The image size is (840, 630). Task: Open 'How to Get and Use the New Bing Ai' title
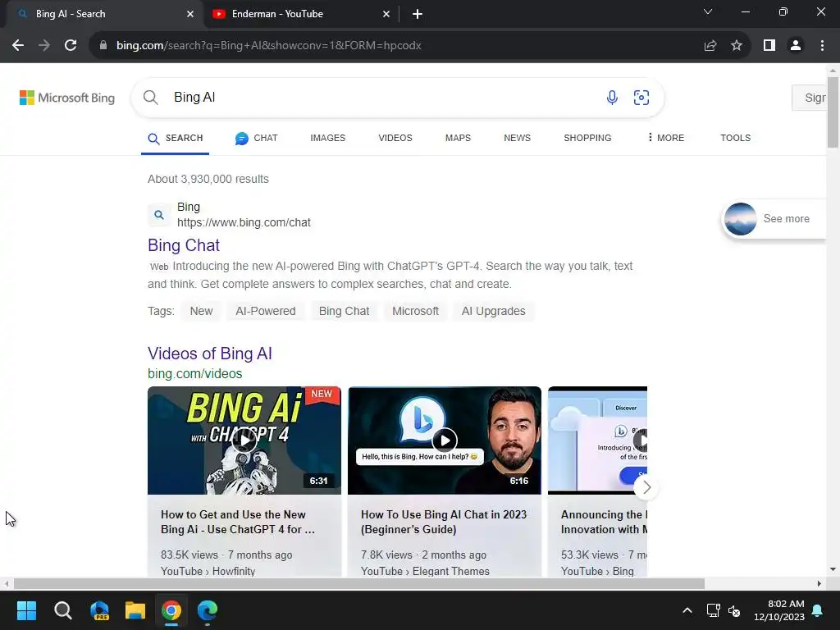tap(238, 522)
